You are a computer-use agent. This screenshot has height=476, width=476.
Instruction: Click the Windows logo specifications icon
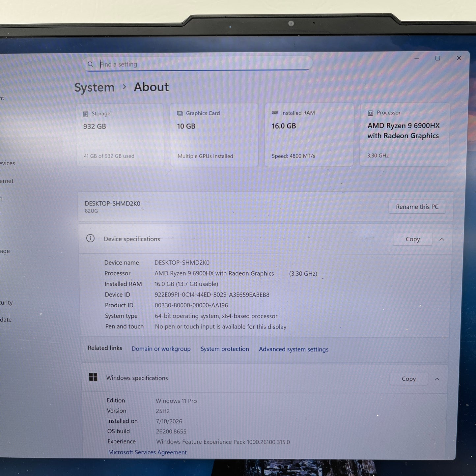[93, 377]
